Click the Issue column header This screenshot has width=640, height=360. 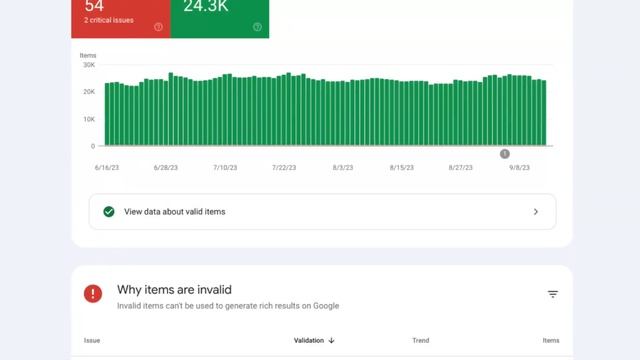pos(92,340)
